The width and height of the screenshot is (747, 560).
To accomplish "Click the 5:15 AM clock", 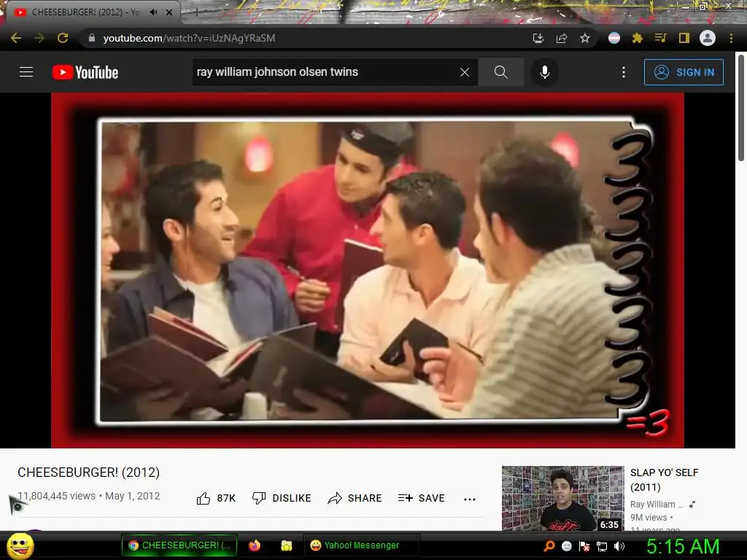I will tap(683, 546).
